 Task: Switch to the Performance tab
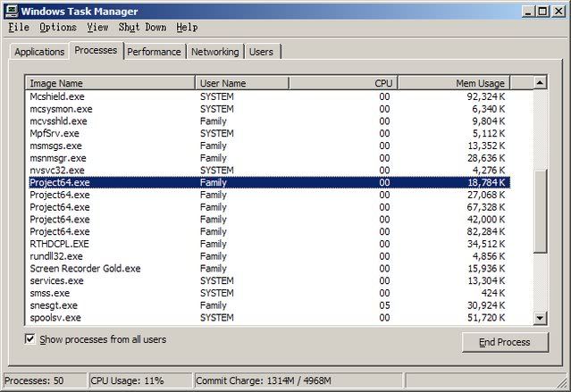click(154, 52)
